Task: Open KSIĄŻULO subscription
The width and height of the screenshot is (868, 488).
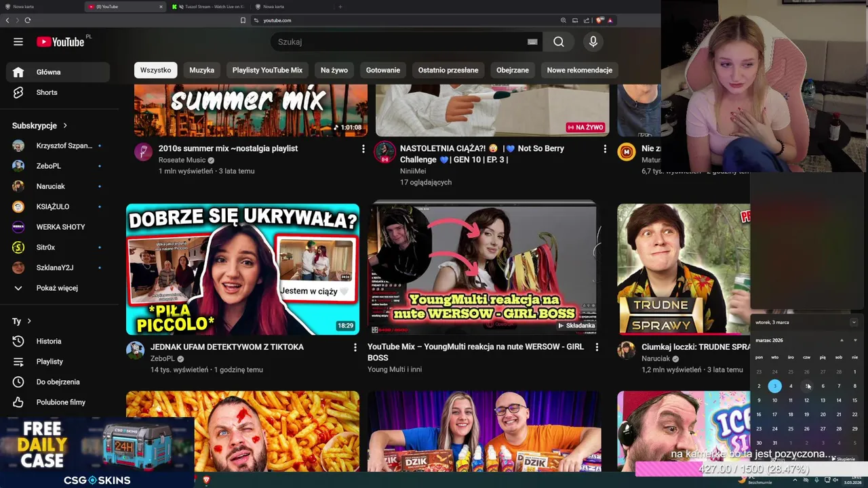Action: tap(58, 207)
